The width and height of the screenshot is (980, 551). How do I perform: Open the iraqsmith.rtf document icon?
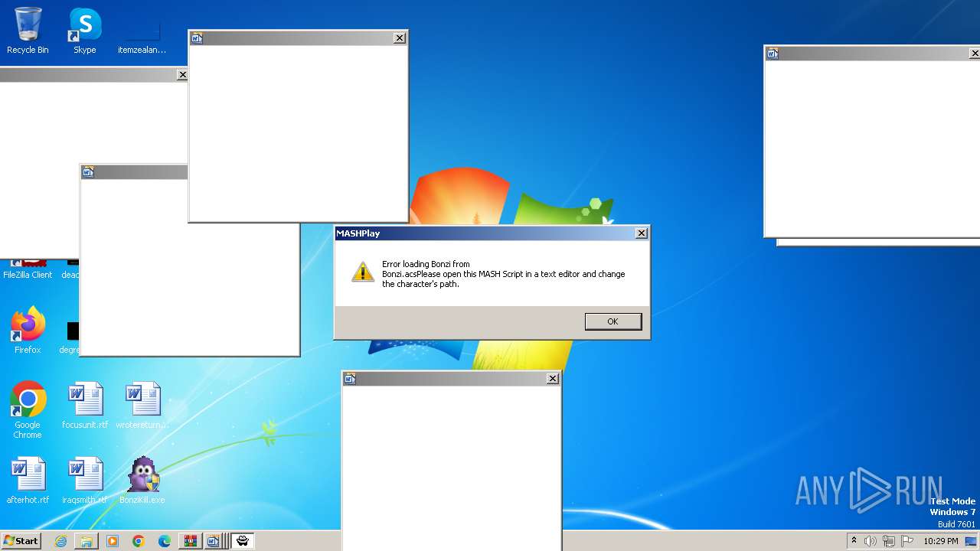click(x=85, y=481)
